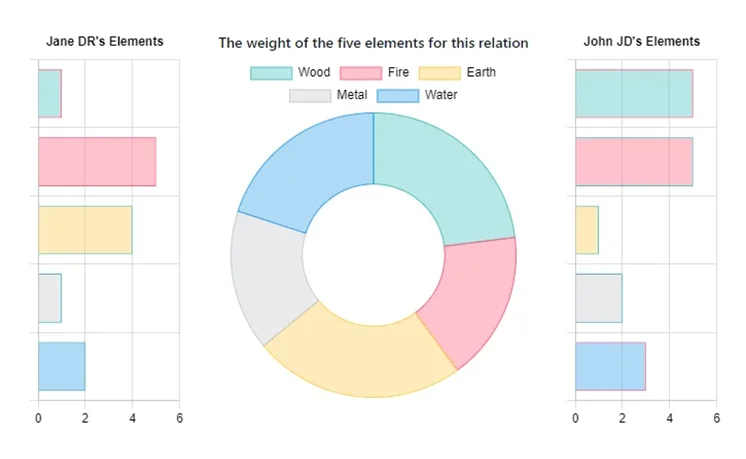This screenshot has width=746, height=459.
Task: Select the yellow Earth donut segment
Action: click(x=360, y=360)
